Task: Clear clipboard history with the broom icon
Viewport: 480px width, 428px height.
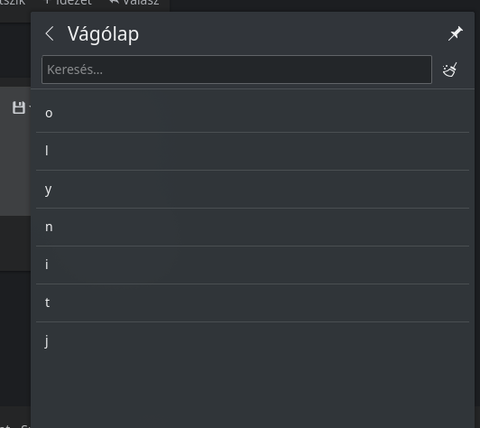Action: pos(450,70)
